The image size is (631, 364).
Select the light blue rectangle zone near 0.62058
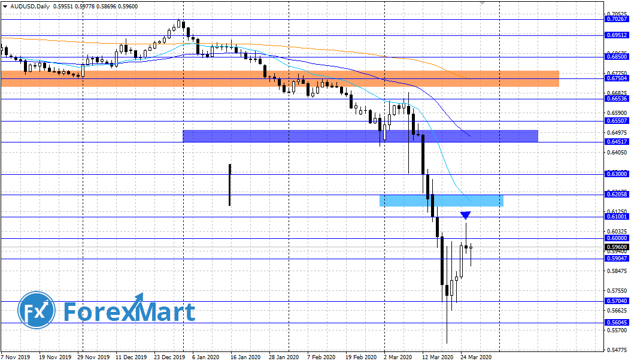[x=441, y=201]
